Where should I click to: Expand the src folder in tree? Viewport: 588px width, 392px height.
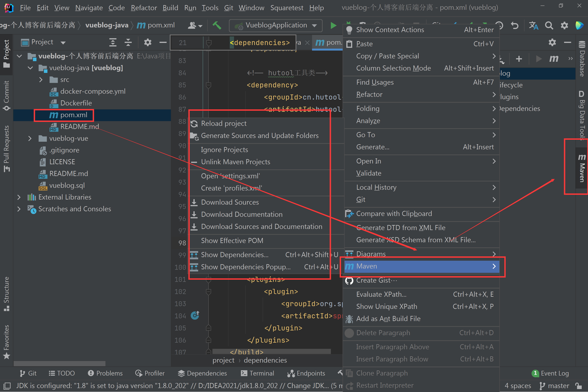click(x=41, y=80)
